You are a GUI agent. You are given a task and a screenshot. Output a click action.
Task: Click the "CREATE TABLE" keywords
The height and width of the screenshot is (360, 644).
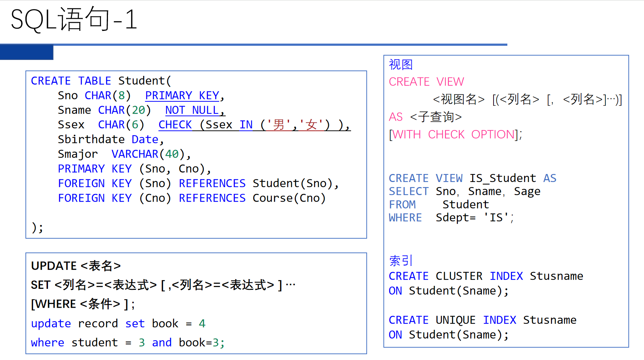click(x=71, y=81)
